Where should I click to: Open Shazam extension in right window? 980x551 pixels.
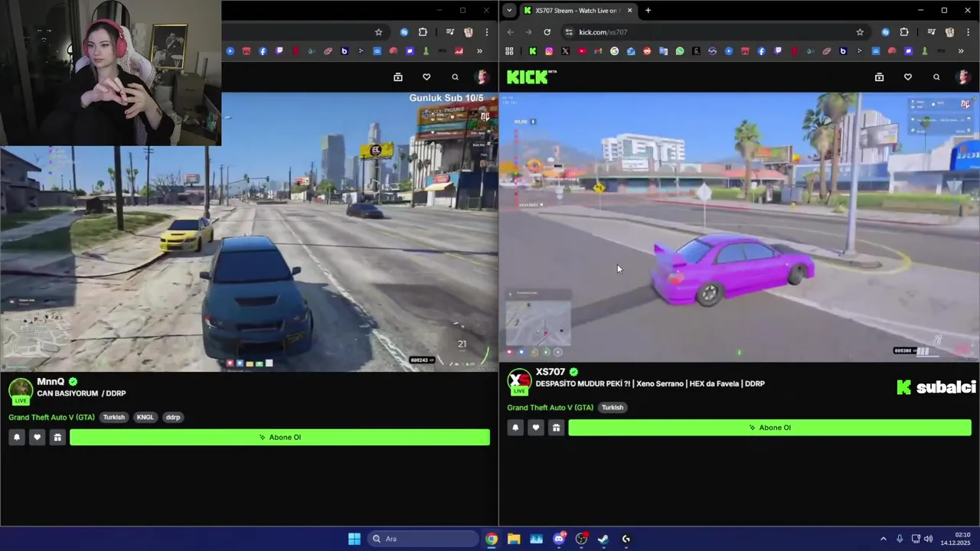(x=886, y=32)
